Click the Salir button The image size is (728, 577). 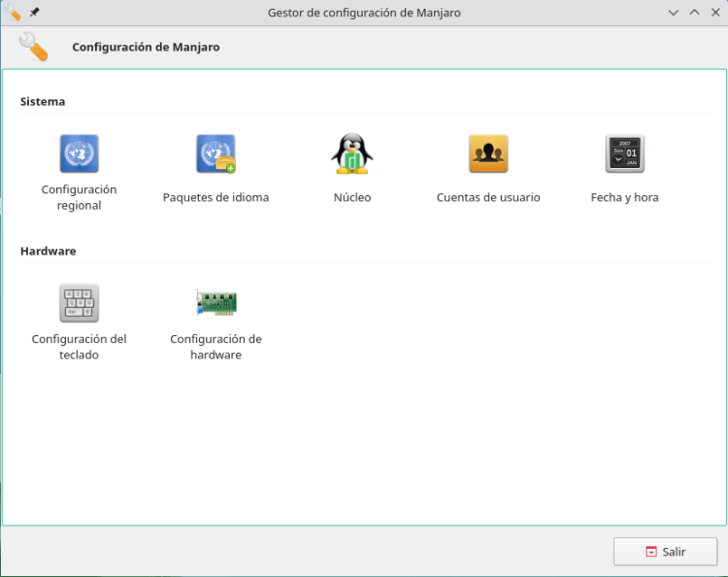[665, 552]
